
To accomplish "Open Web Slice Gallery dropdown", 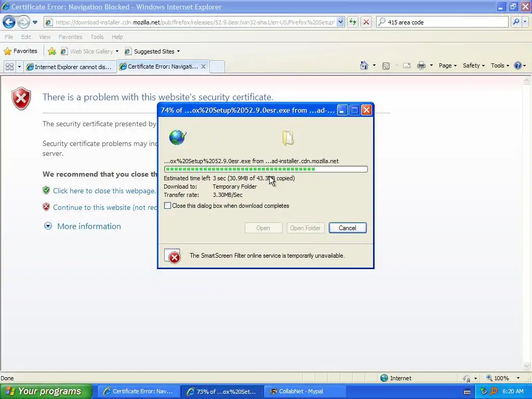I will click(x=89, y=51).
